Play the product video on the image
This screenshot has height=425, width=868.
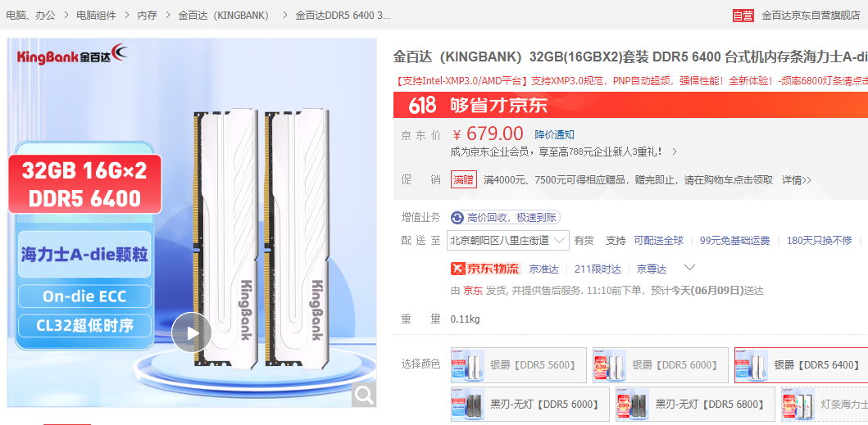pyautogui.click(x=192, y=332)
